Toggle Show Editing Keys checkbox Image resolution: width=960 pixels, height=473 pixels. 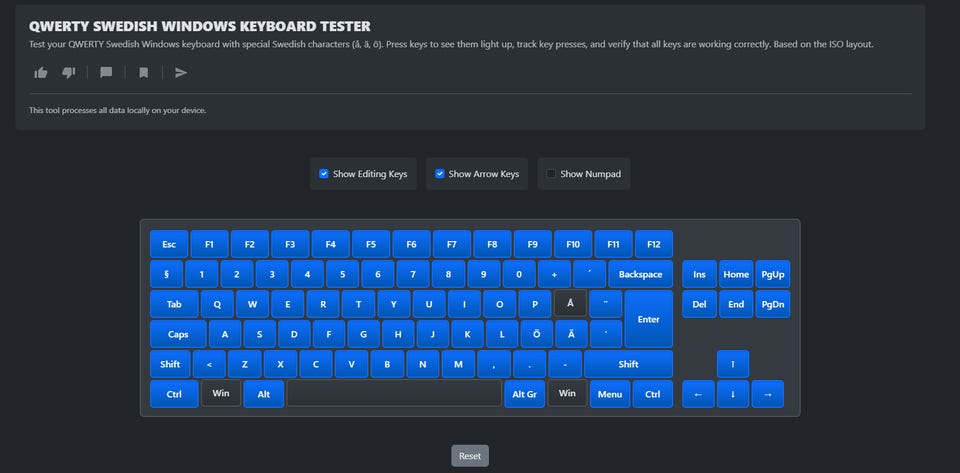point(324,174)
